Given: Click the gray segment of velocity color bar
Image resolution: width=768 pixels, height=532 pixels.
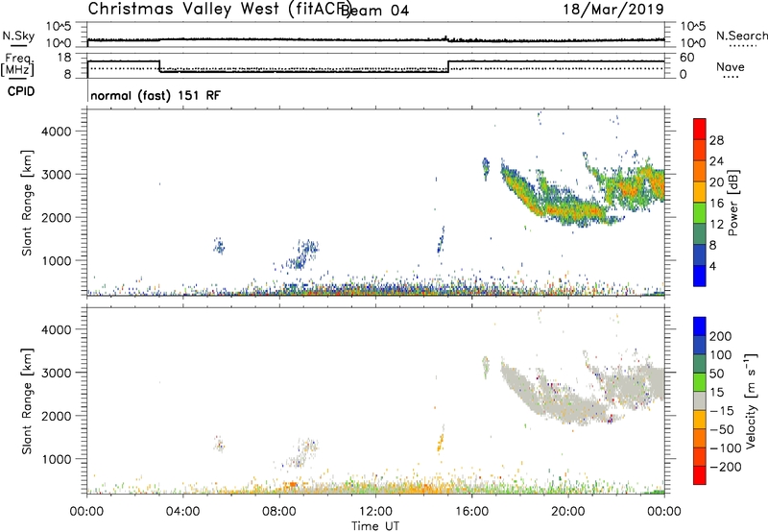Looking at the screenshot, I should [x=700, y=401].
